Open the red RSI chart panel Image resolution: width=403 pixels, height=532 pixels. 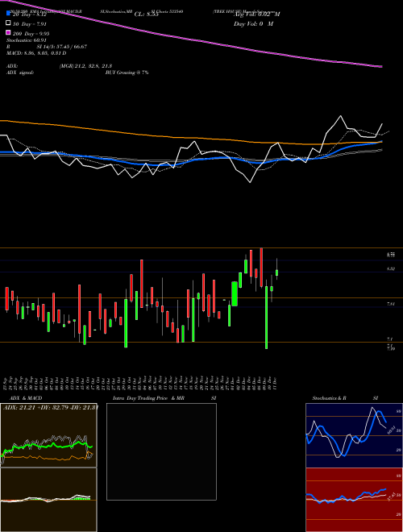click(x=354, y=500)
